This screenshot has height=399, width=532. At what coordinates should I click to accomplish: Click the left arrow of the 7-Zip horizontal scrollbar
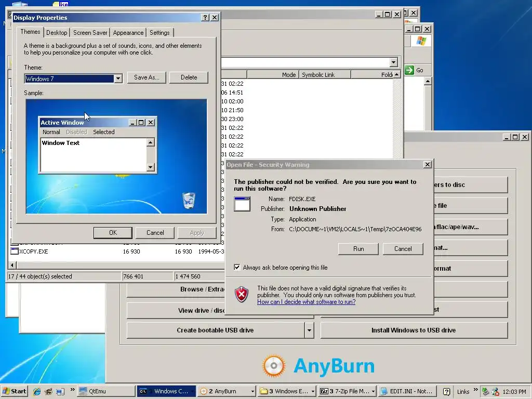point(12,265)
